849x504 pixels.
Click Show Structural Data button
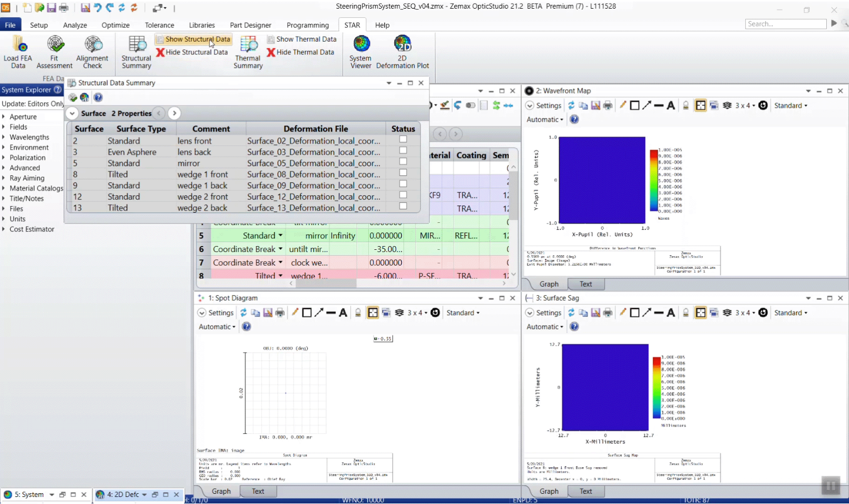click(x=194, y=39)
